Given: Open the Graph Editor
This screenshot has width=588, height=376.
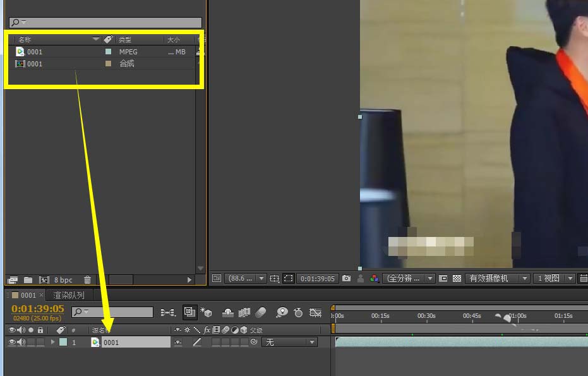Looking at the screenshot, I should pyautogui.click(x=315, y=312).
